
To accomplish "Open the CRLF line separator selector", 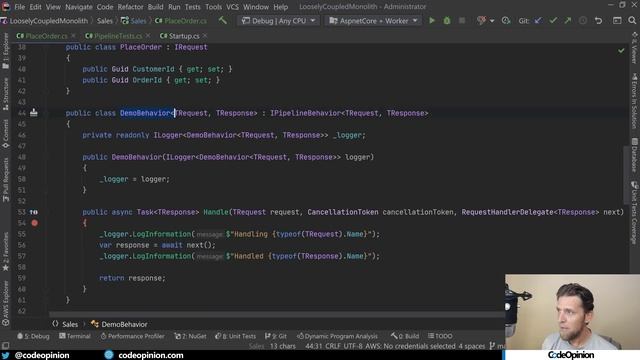I will pyautogui.click(x=333, y=346).
